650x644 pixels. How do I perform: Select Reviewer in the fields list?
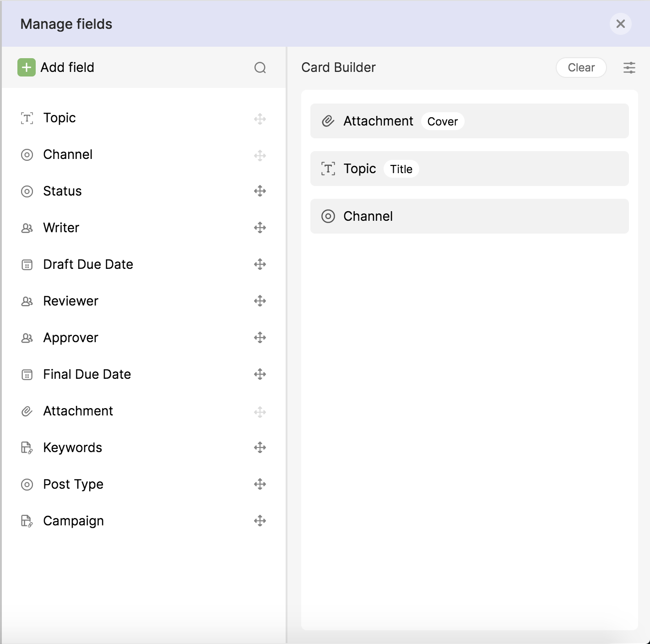tap(70, 301)
